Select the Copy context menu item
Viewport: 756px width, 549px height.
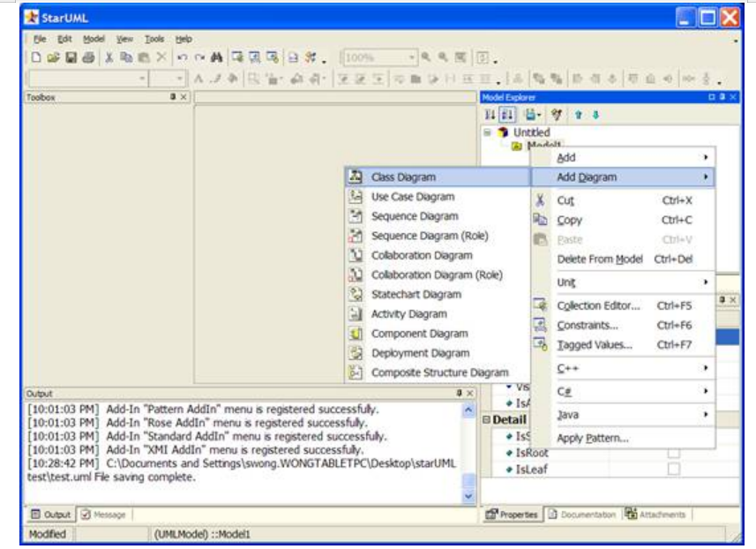click(623, 220)
